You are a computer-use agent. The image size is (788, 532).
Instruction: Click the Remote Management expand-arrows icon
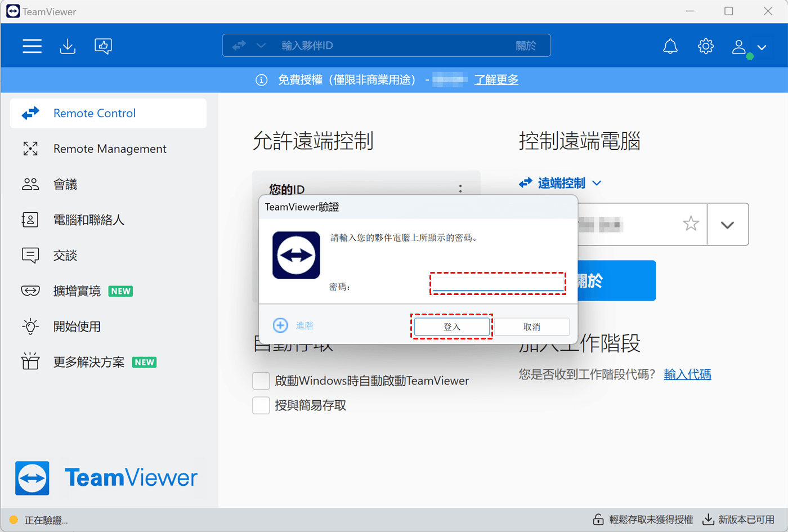tap(30, 149)
